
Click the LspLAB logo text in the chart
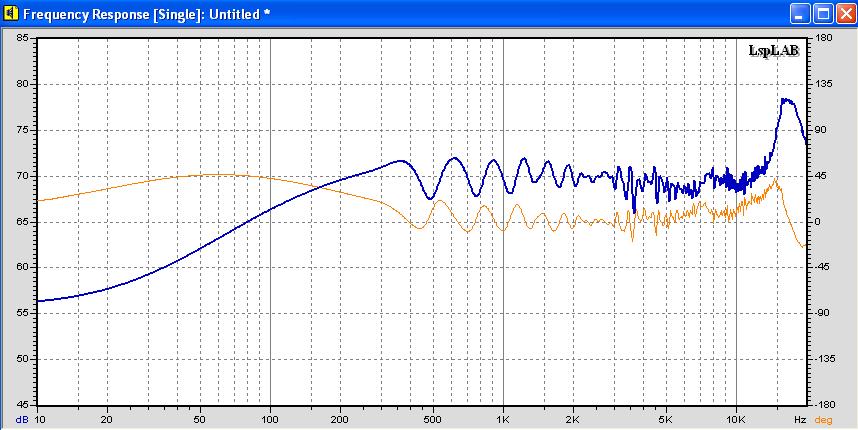click(x=774, y=51)
